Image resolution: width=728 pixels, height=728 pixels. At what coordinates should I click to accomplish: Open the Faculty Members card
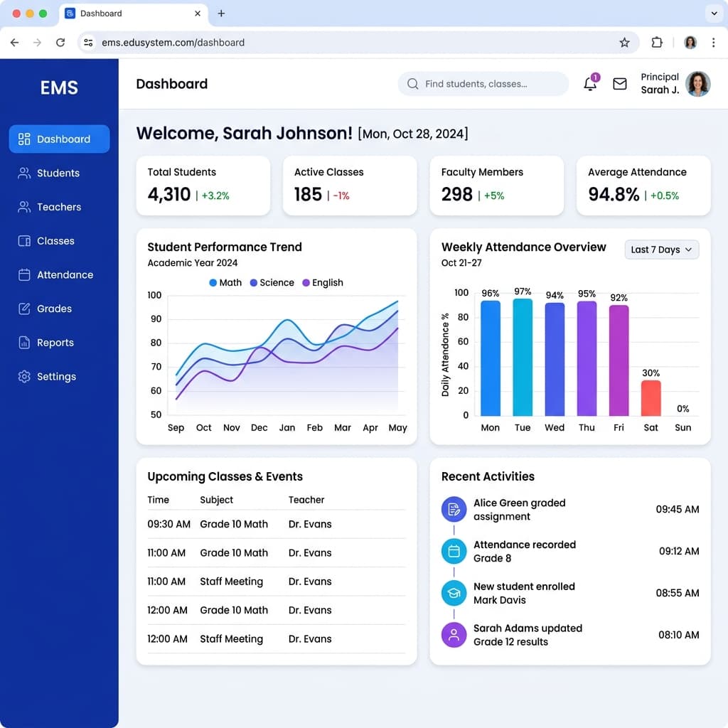[x=496, y=186]
